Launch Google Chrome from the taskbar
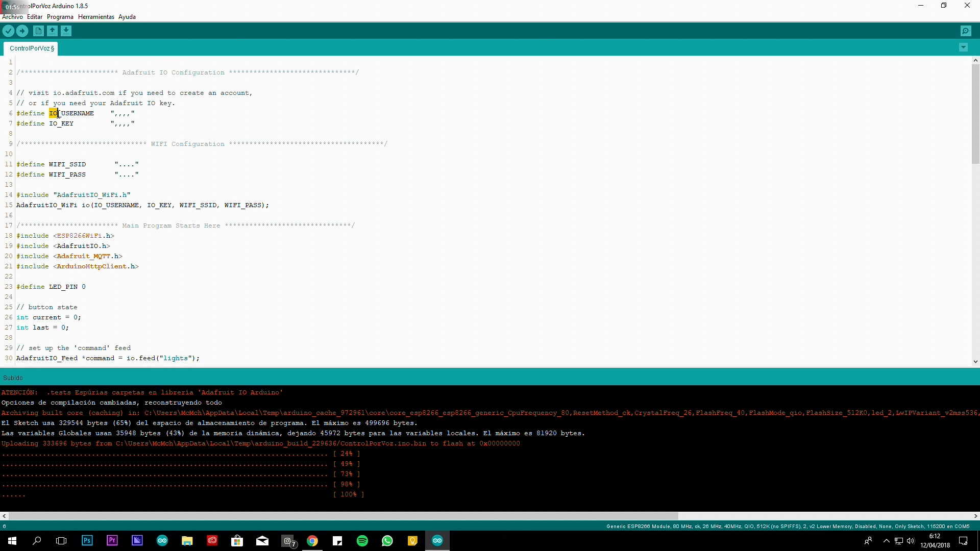 [313, 540]
